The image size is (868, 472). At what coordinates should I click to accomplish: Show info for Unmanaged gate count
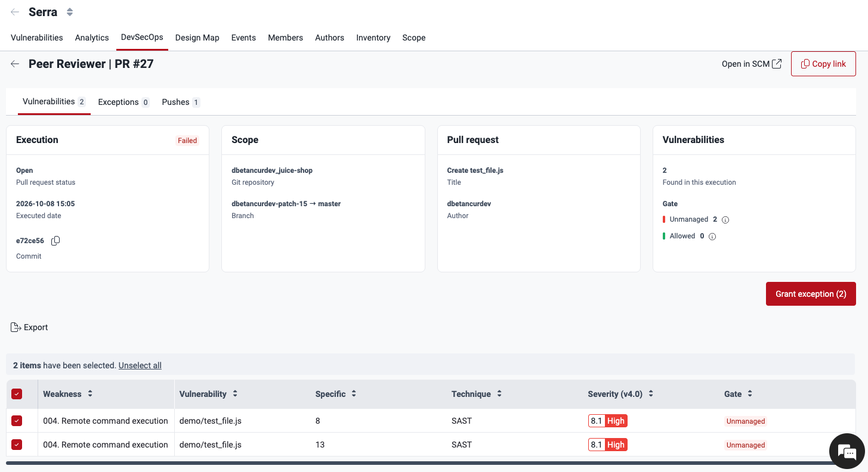(x=725, y=219)
